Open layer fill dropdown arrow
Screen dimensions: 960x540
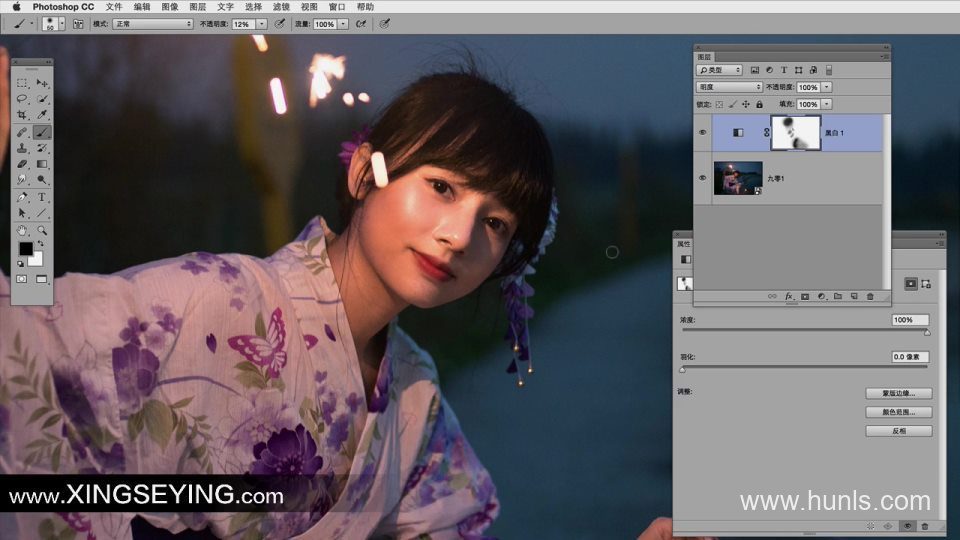pyautogui.click(x=827, y=104)
